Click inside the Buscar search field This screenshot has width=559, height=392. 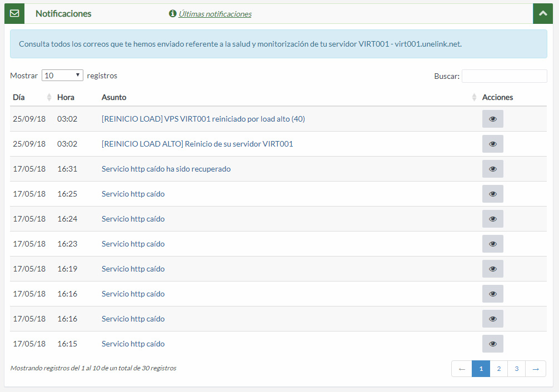coord(504,76)
